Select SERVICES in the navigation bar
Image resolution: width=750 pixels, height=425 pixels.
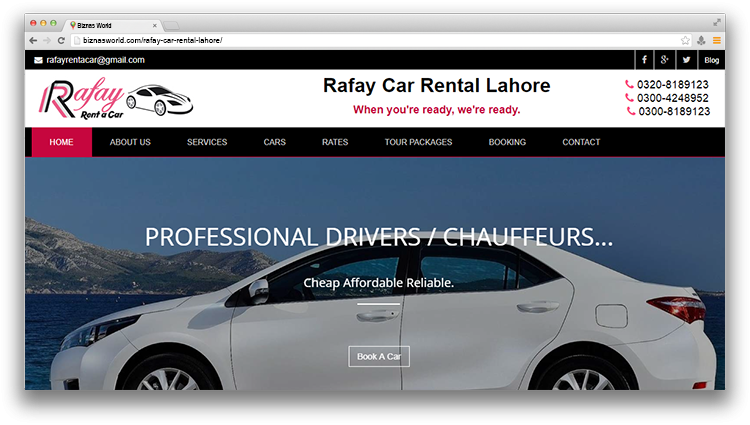tap(207, 142)
